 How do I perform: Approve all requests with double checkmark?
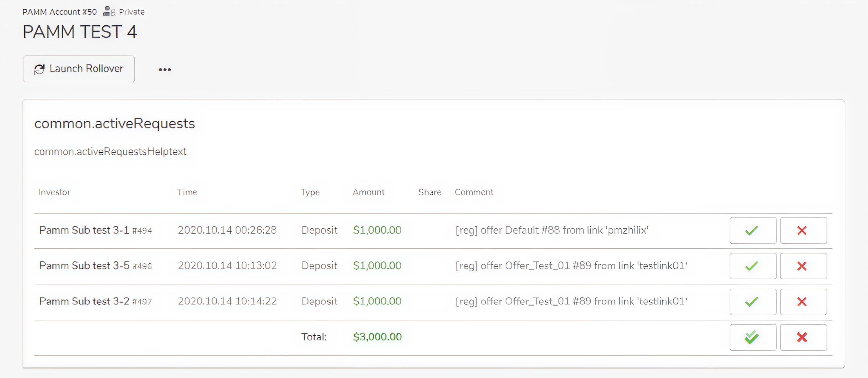coord(753,337)
